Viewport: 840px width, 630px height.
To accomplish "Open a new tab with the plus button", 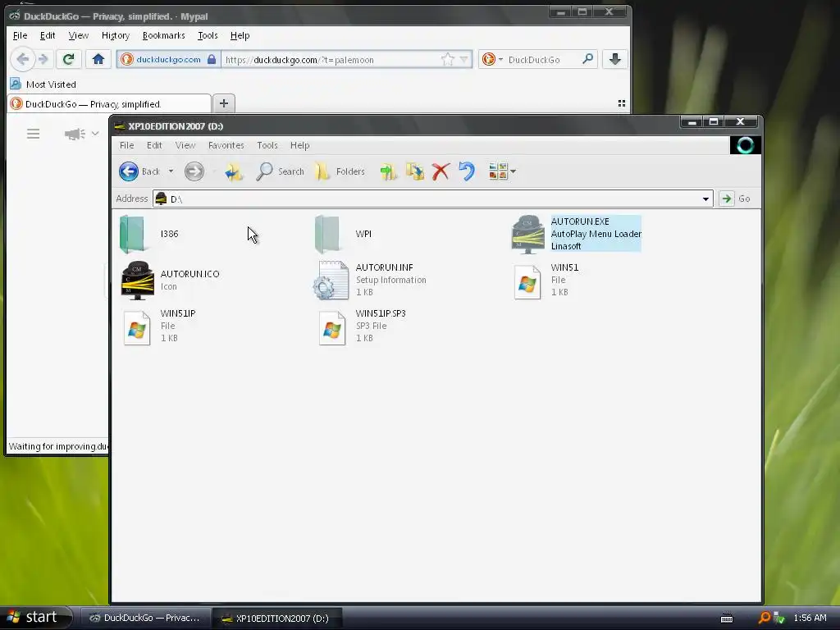I will point(224,103).
